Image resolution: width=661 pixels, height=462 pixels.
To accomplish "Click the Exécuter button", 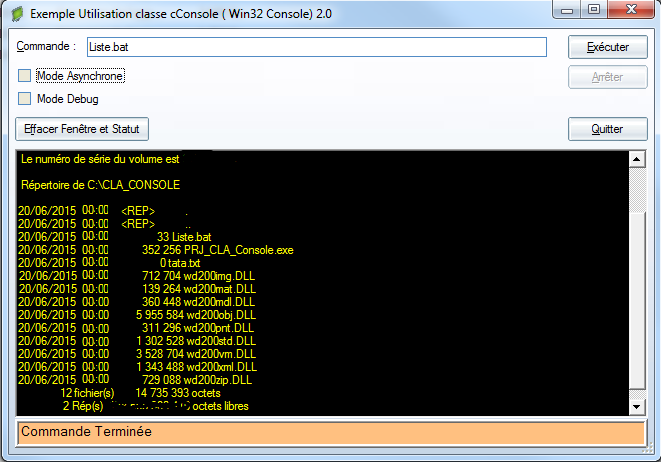I will (x=607, y=47).
